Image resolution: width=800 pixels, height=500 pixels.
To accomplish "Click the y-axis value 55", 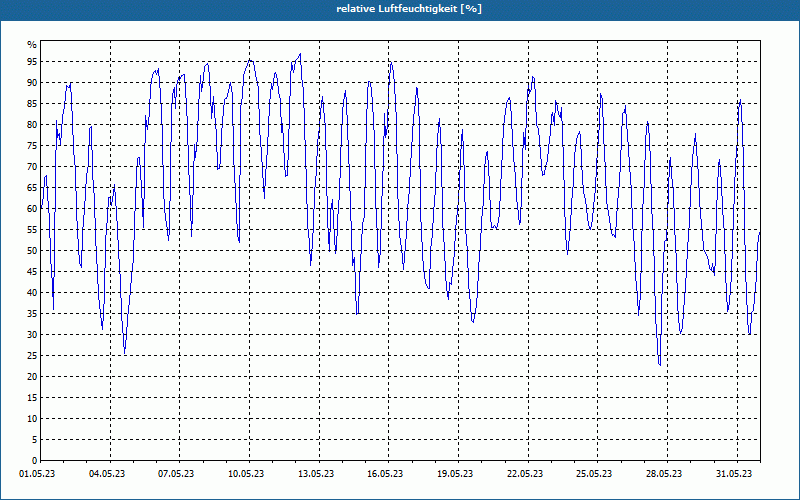I will [32, 230].
